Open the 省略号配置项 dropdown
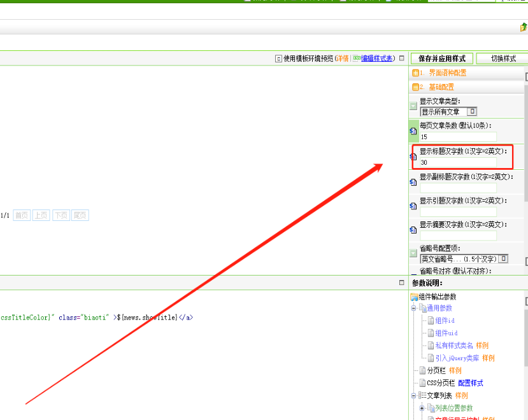This screenshot has width=528, height=420. 503,259
